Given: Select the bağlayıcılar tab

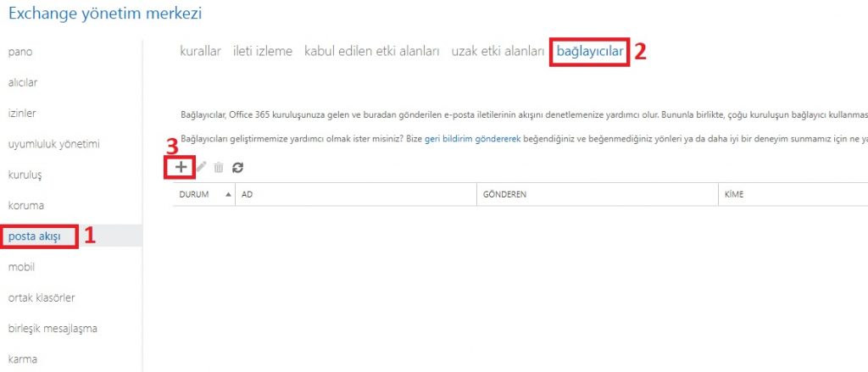Looking at the screenshot, I should point(590,52).
